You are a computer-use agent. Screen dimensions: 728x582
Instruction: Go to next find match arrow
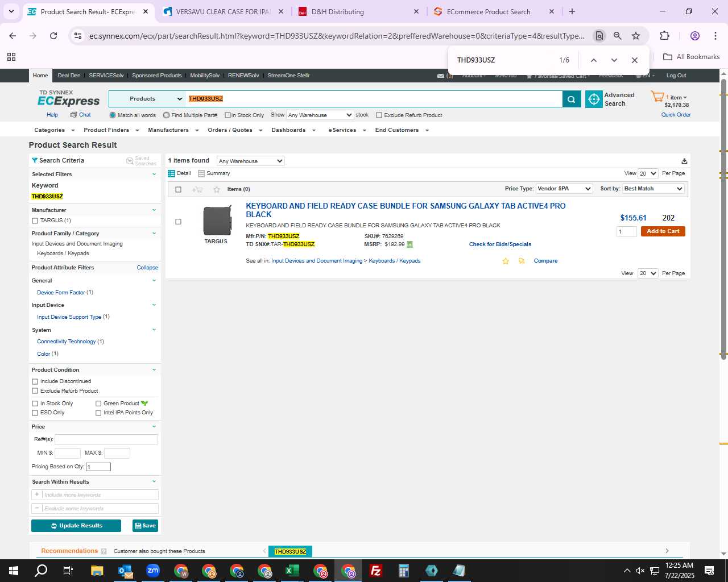coord(614,60)
